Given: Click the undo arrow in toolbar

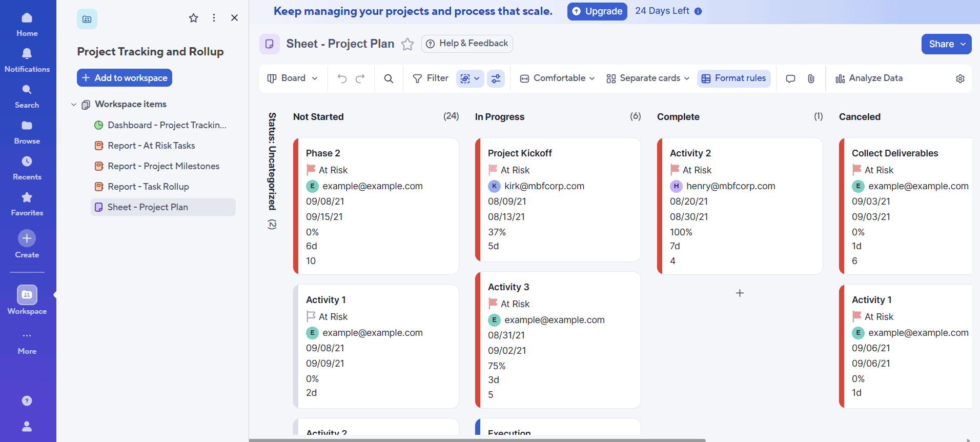Looking at the screenshot, I should pos(342,78).
